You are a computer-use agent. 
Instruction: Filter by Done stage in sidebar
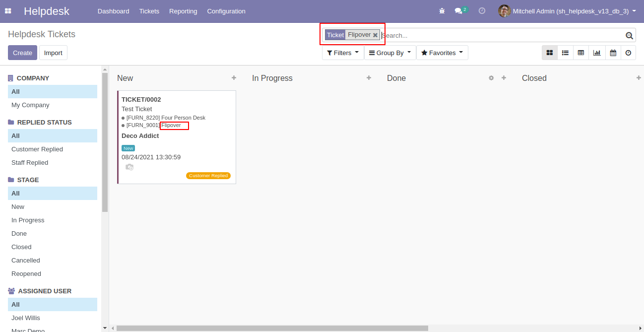click(x=53, y=233)
